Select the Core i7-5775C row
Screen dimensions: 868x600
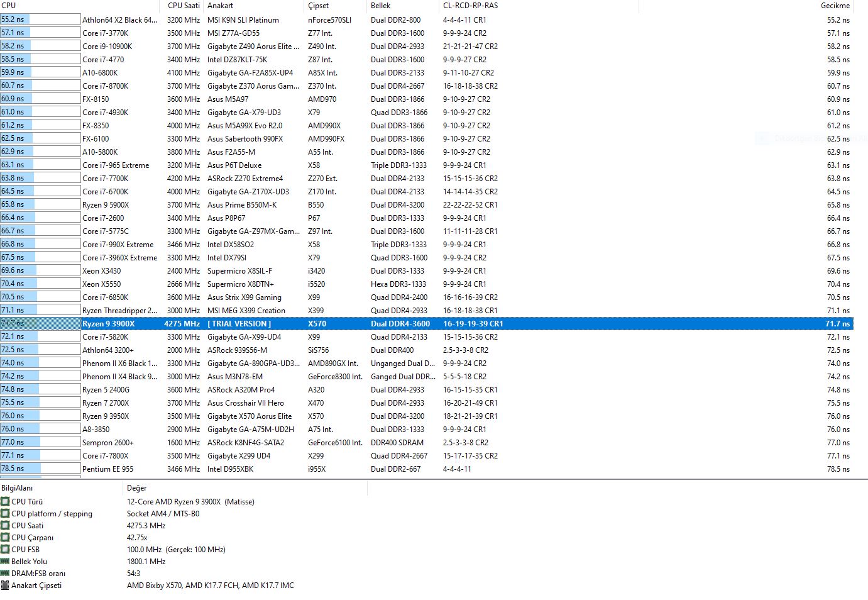tap(426, 231)
